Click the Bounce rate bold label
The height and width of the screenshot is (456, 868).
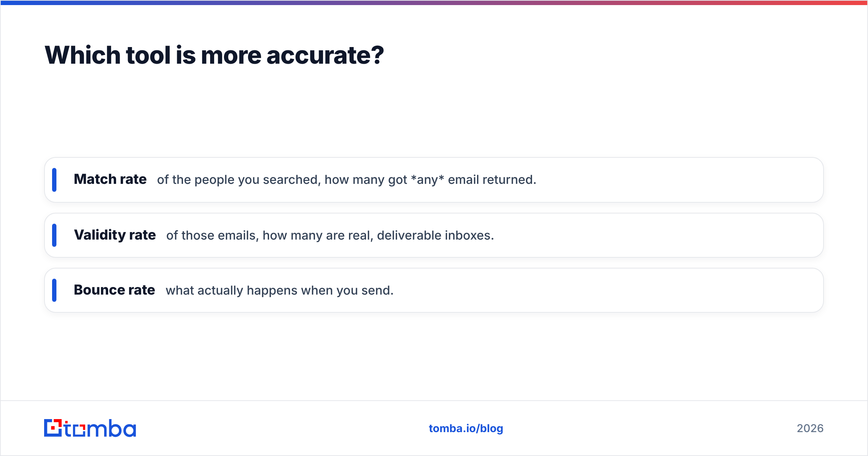pyautogui.click(x=114, y=290)
